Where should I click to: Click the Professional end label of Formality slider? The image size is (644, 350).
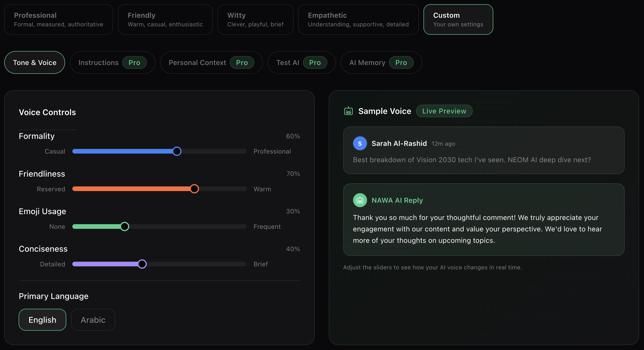(x=272, y=151)
